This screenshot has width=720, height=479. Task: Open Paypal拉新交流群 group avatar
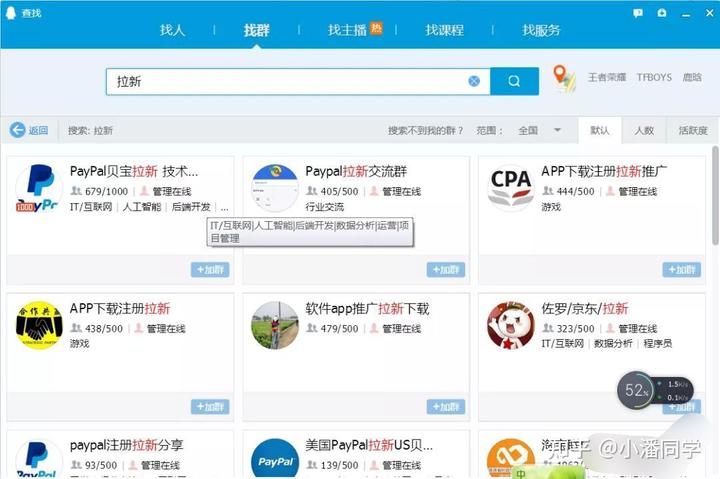[x=275, y=188]
